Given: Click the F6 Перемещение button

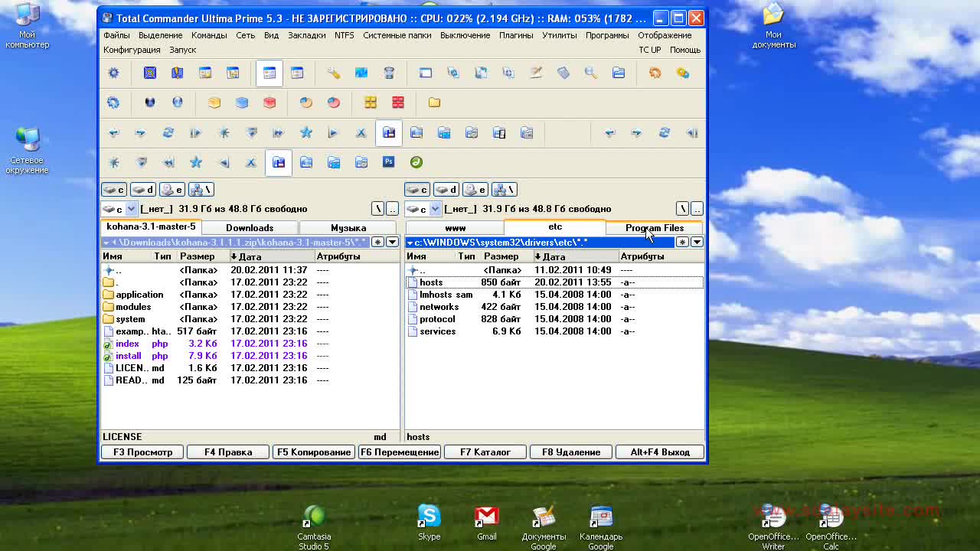Looking at the screenshot, I should 400,452.
